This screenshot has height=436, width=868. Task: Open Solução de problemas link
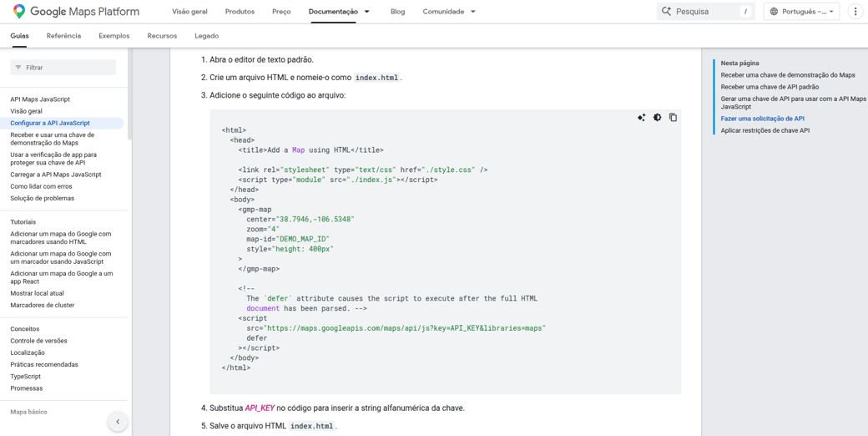click(42, 198)
